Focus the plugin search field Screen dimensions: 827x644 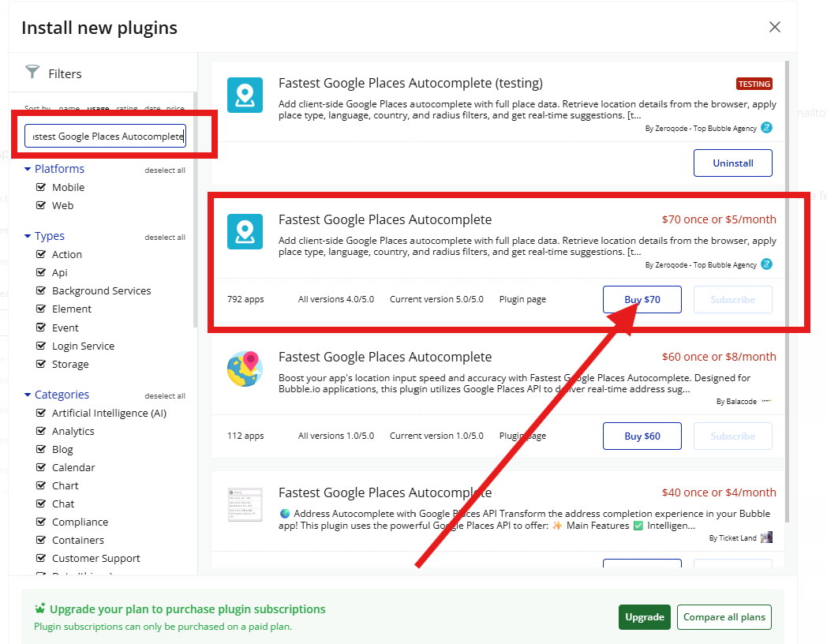pyautogui.click(x=106, y=136)
